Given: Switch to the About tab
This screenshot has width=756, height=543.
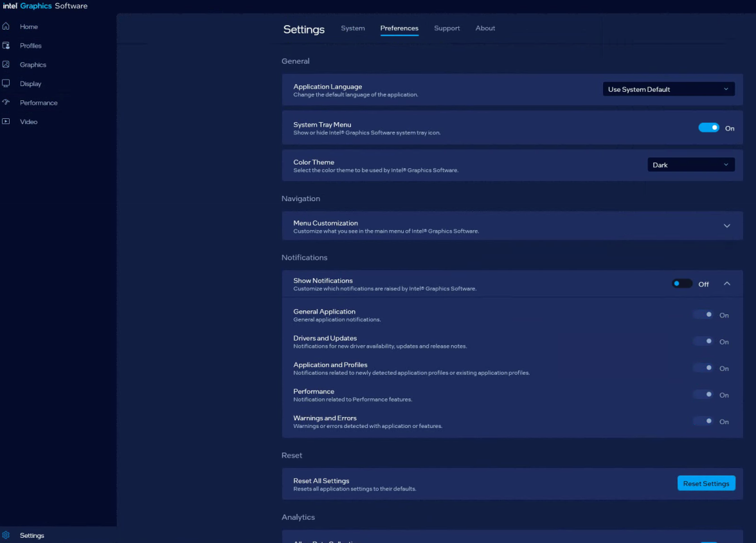Looking at the screenshot, I should pyautogui.click(x=485, y=28).
